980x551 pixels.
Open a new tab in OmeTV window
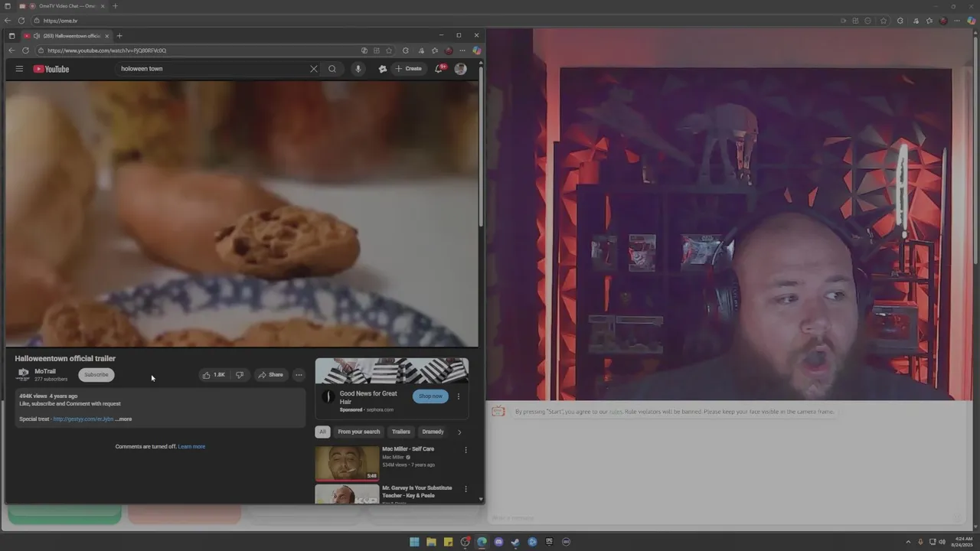click(x=116, y=6)
